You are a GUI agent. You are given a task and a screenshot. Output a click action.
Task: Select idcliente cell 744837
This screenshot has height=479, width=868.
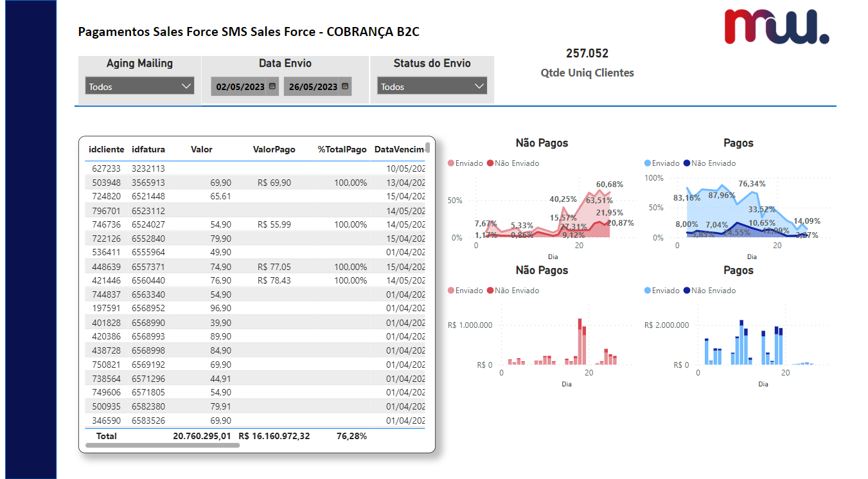coord(107,294)
